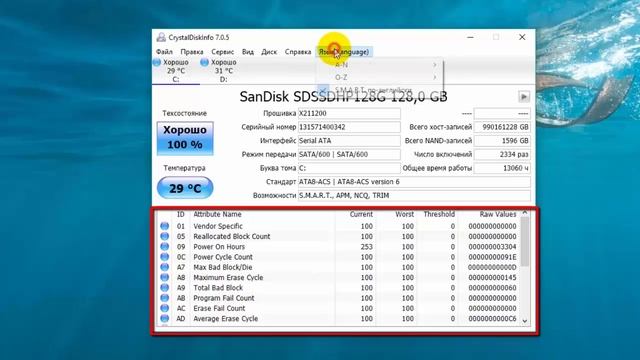
Task: Click raw value 0000000000C6
Action: click(x=492, y=318)
